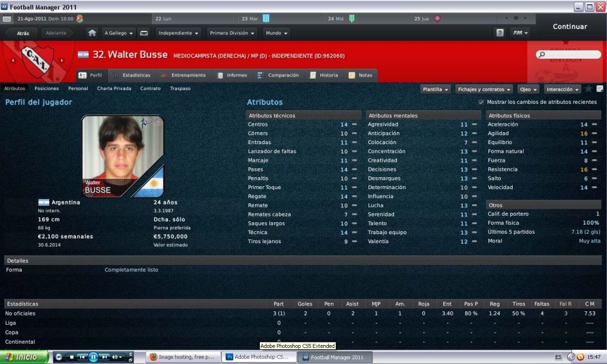Select Football Manager 2011 taskbar button
Screen dimensions: 607x364
(x=336, y=357)
